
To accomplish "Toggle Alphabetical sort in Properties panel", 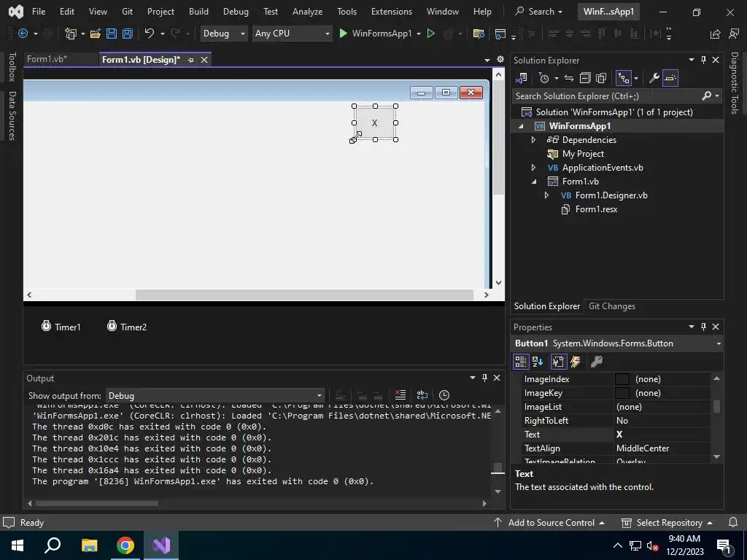I will click(538, 362).
